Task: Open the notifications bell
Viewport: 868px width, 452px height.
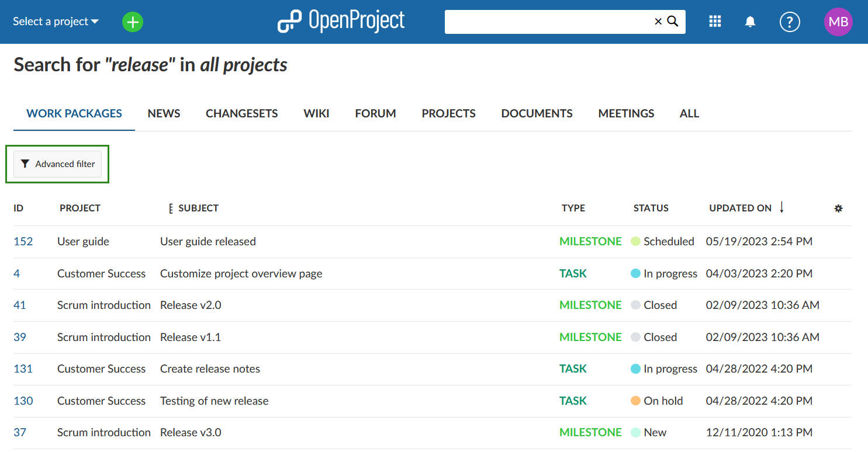Action: tap(750, 22)
